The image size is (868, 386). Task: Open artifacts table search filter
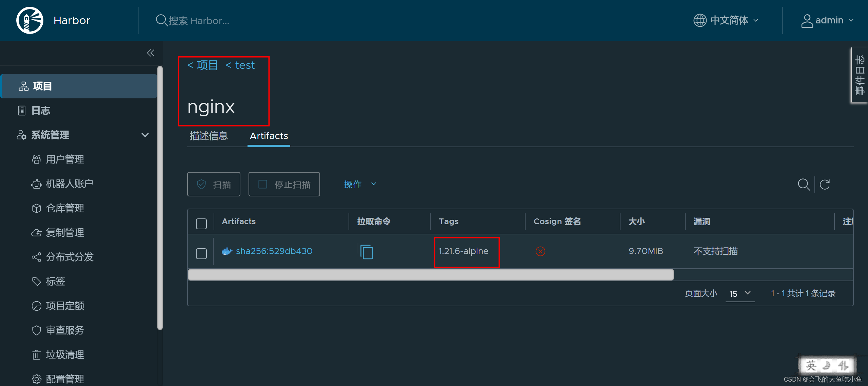804,185
